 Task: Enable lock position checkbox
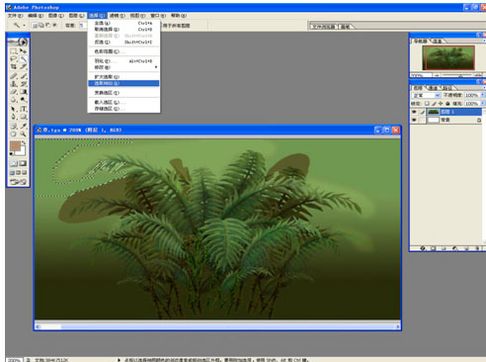(441, 104)
